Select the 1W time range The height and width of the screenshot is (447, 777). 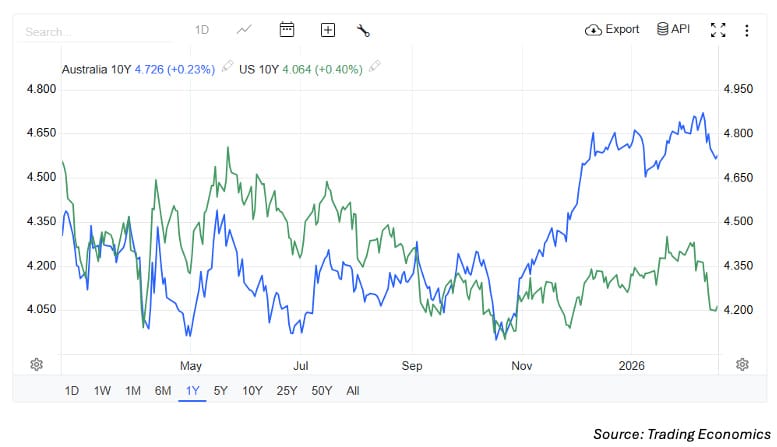[x=102, y=390]
